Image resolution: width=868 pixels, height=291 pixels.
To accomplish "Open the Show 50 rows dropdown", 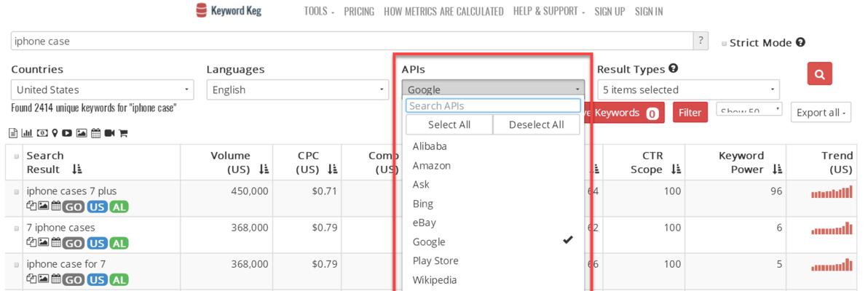I will [749, 109].
